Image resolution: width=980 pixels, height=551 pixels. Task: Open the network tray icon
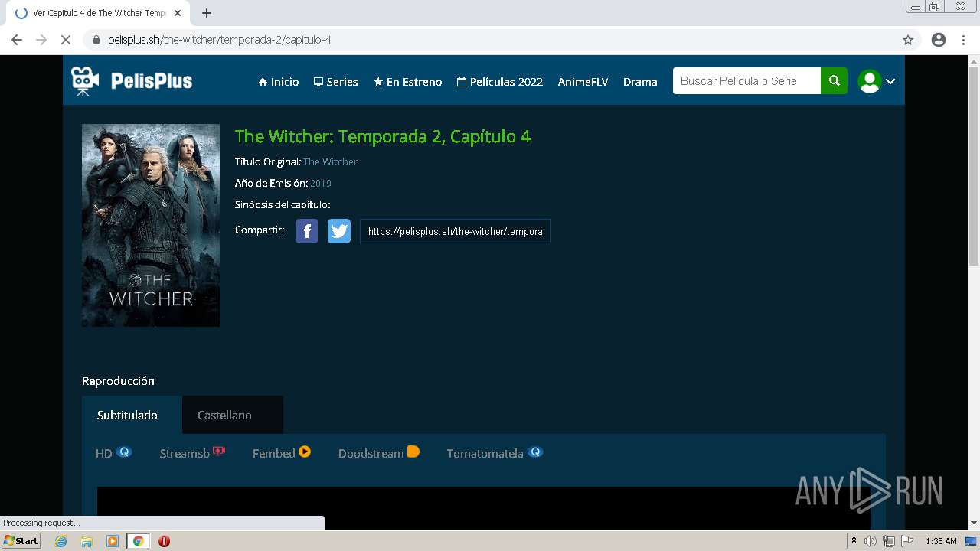(x=888, y=541)
